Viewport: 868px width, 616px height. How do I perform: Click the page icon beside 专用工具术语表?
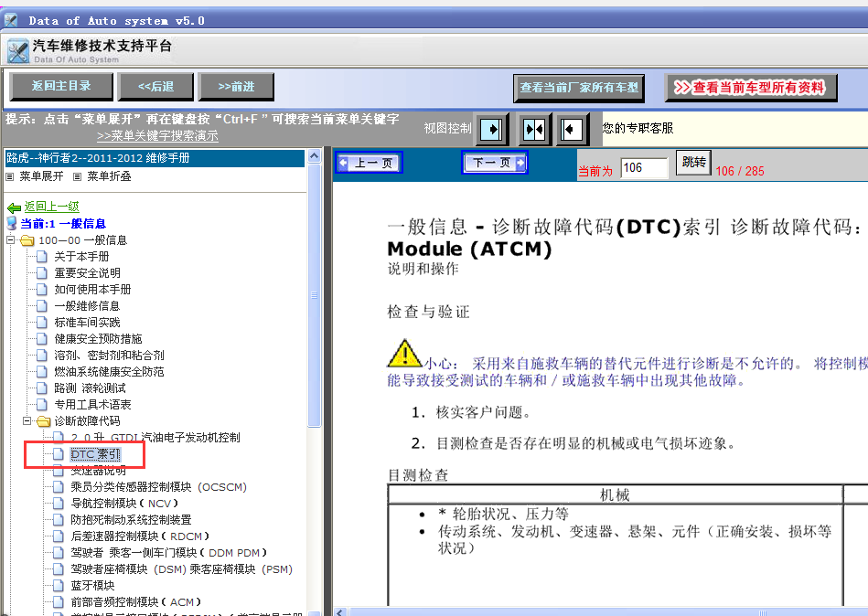(x=41, y=404)
